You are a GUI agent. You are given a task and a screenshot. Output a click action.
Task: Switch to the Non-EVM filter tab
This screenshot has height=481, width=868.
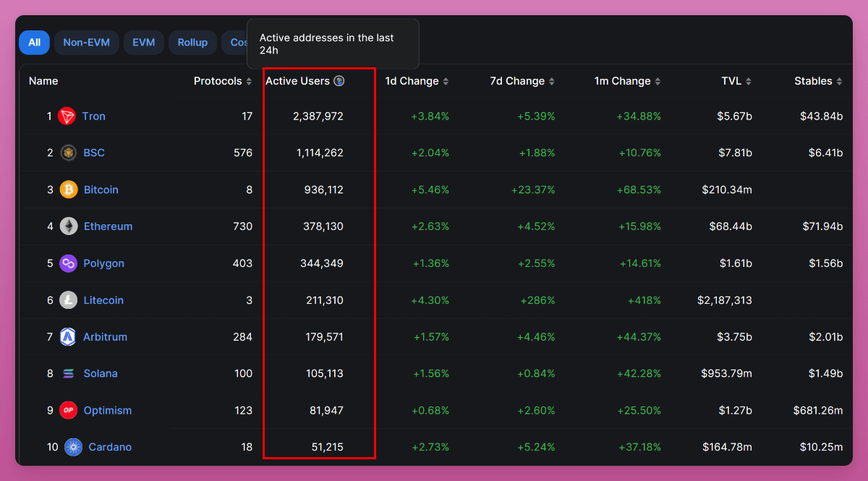86,43
